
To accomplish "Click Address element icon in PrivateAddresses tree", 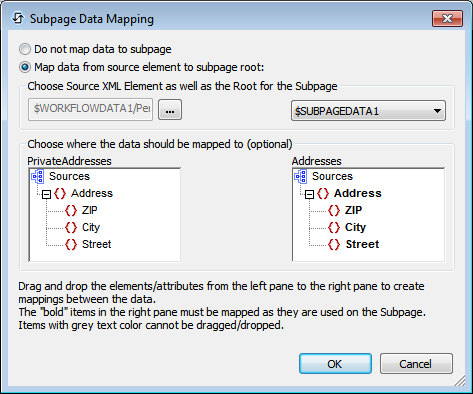I will 60,193.
